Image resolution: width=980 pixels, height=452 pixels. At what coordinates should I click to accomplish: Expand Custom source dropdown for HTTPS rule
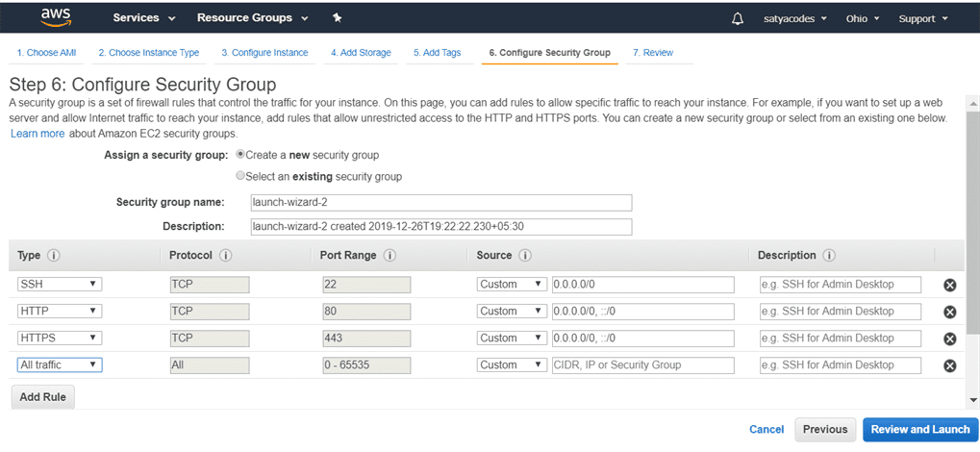pos(512,339)
